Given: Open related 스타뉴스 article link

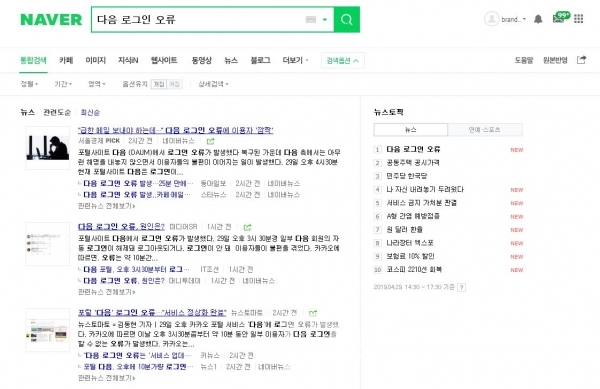Looking at the screenshot, I should pos(137,195).
